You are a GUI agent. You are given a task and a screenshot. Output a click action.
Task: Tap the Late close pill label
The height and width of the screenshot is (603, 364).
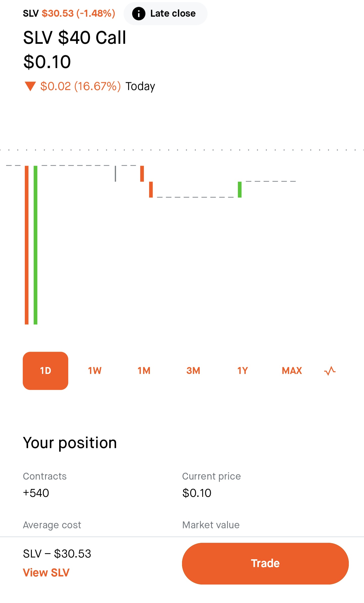[173, 14]
